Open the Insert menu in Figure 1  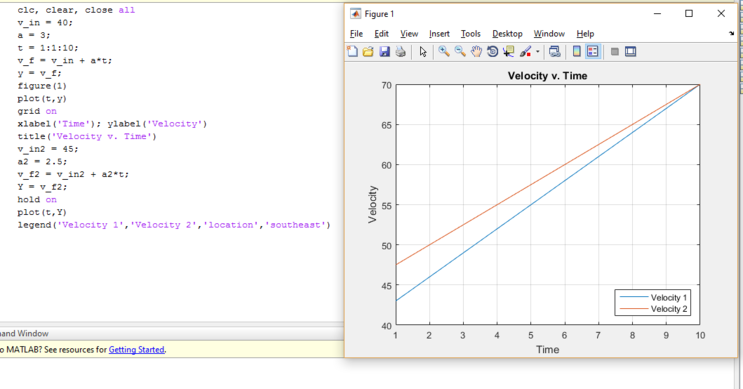[x=439, y=34]
